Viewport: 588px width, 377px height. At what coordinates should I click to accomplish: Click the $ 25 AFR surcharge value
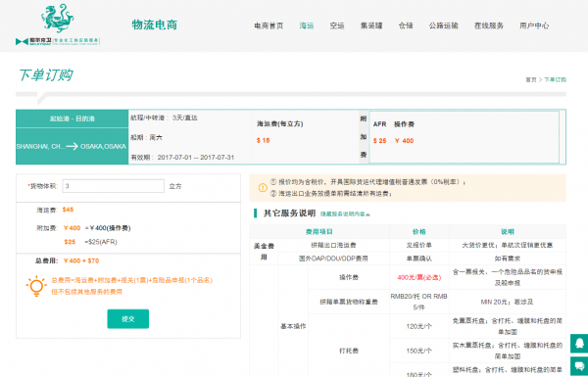click(379, 141)
